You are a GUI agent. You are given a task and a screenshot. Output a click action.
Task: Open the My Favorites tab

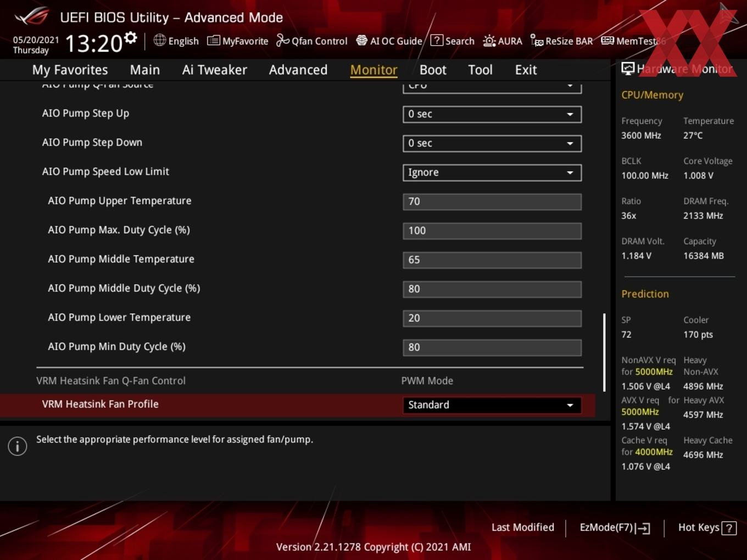click(x=70, y=70)
